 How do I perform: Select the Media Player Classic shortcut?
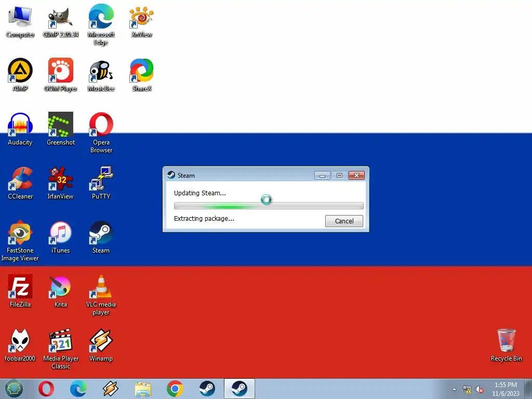(60, 349)
